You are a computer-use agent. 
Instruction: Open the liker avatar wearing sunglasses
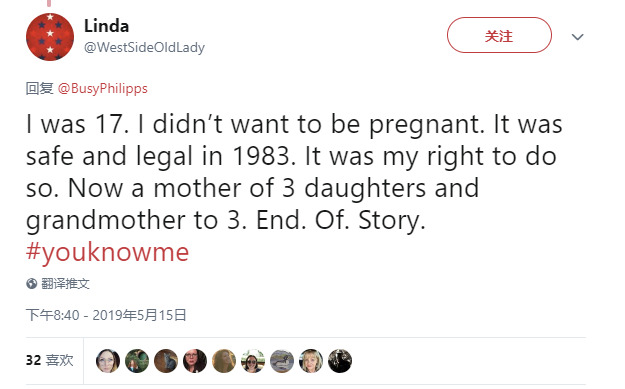click(253, 361)
